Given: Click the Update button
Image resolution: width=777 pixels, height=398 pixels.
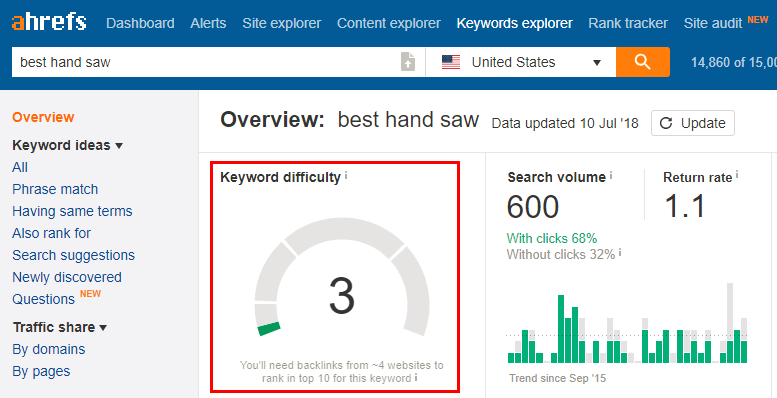Looking at the screenshot, I should click(693, 123).
